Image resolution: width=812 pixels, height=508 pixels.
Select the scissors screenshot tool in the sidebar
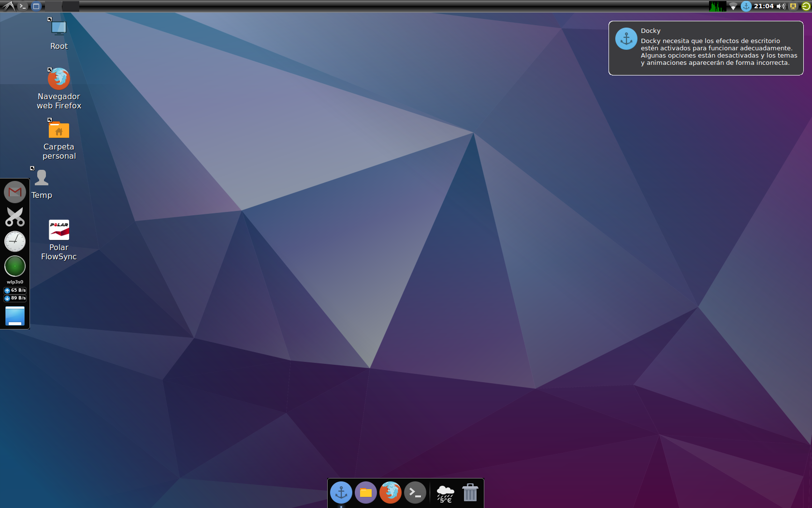click(x=14, y=217)
